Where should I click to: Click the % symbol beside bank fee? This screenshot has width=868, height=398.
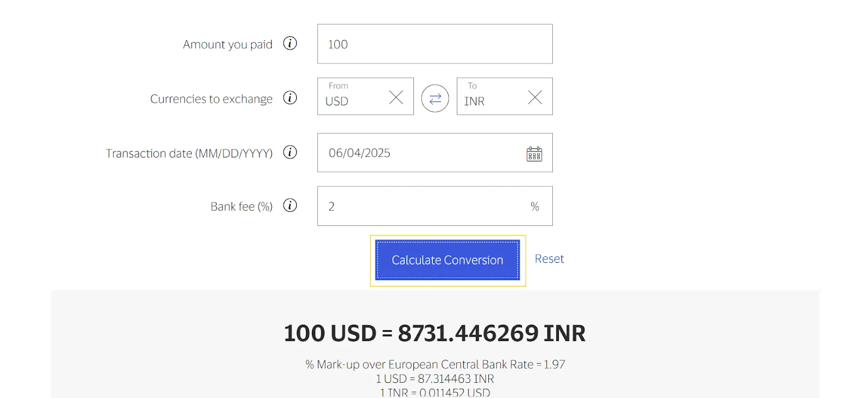click(535, 206)
